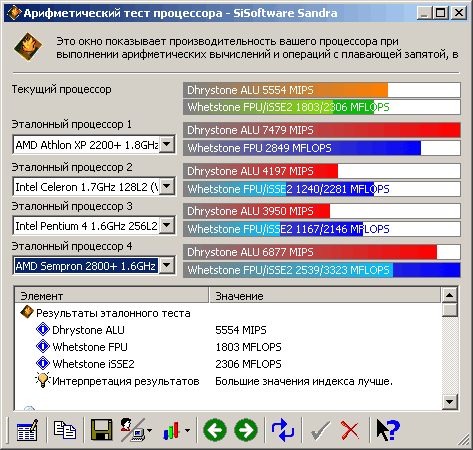Click the Whetstone FPU 2849 MFLOPS bar
The width and height of the screenshot is (473, 450).
point(322,148)
